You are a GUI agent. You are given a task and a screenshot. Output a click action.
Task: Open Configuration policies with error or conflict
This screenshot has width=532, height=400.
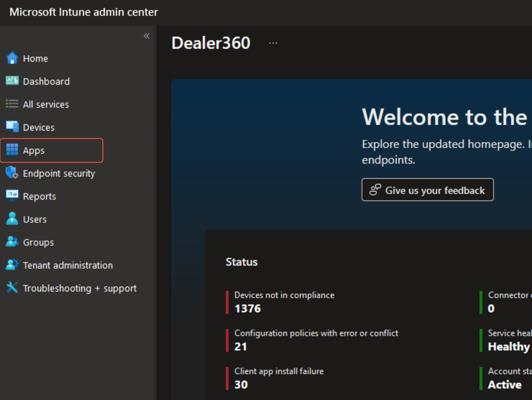316,340
